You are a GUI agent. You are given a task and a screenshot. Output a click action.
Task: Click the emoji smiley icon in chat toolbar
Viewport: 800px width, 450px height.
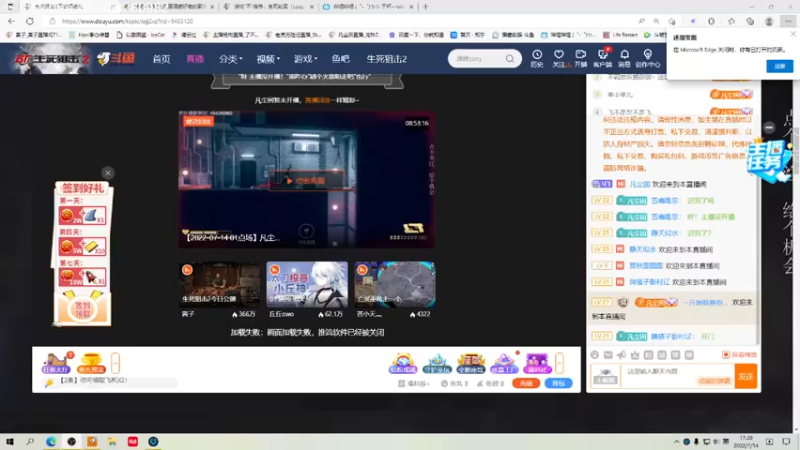point(595,355)
